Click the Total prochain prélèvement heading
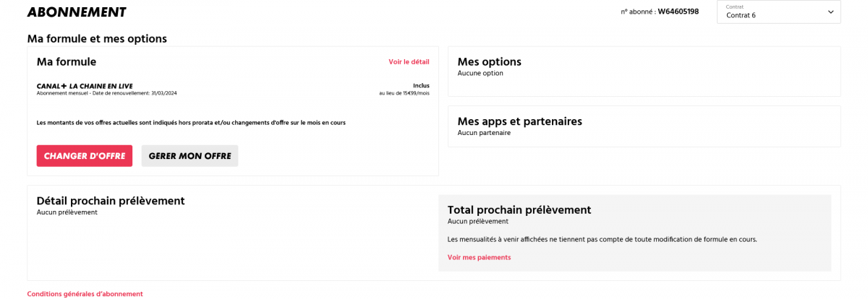The height and width of the screenshot is (299, 868). click(x=519, y=210)
